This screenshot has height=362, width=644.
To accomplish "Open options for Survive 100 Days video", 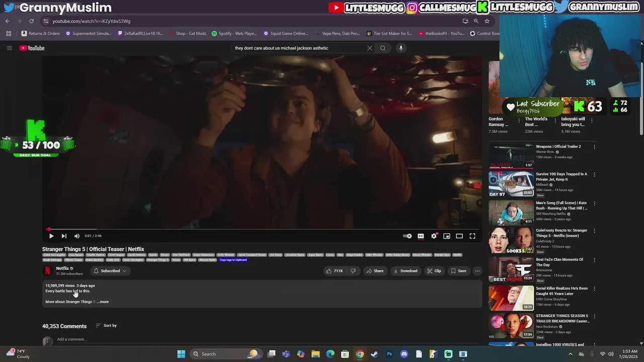I will (x=594, y=174).
